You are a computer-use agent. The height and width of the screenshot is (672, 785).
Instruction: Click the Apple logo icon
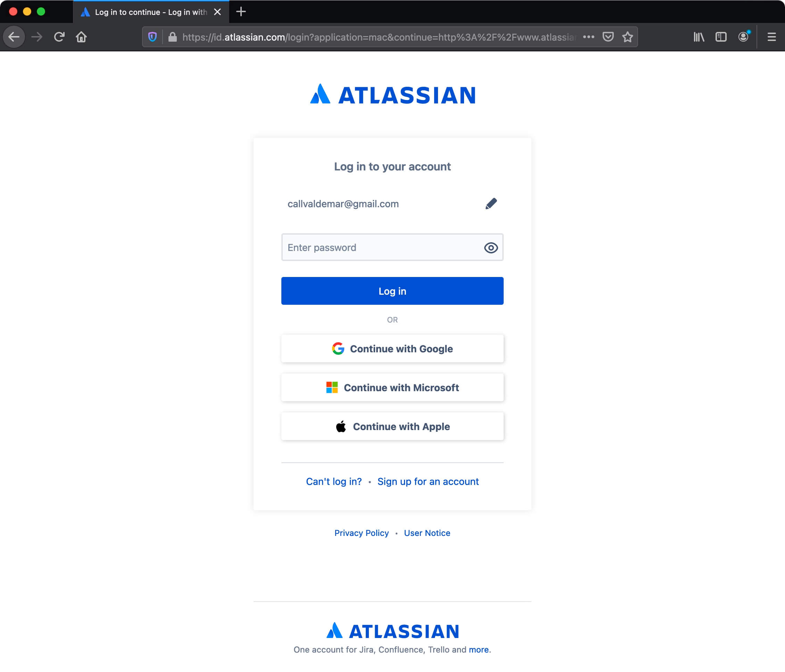tap(341, 426)
